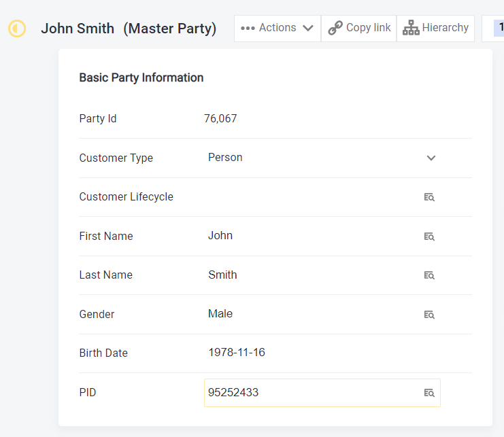The width and height of the screenshot is (504, 437).
Task: Click the PID lookup icon
Action: pos(429,393)
